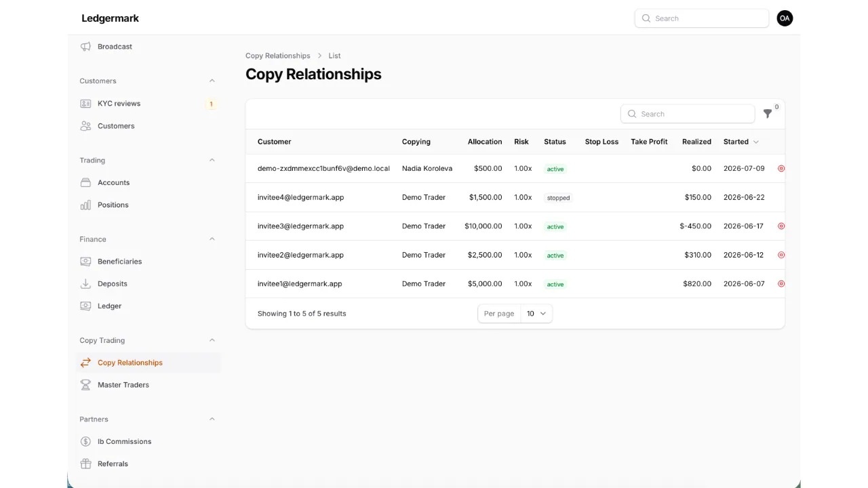Click the Master Traders trophy icon
The height and width of the screenshot is (488, 868).
85,385
